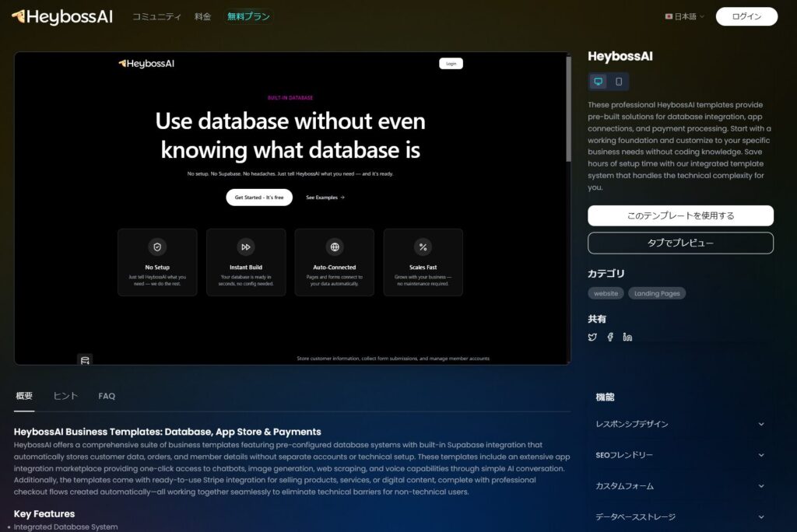Image resolution: width=797 pixels, height=532 pixels.
Task: Expand the カスタムフォーム feature
Action: 680,486
